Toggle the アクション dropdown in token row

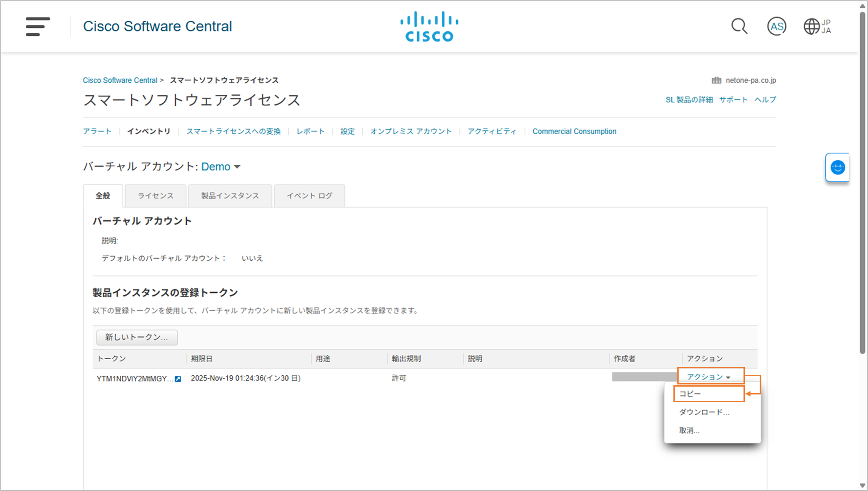(x=709, y=377)
